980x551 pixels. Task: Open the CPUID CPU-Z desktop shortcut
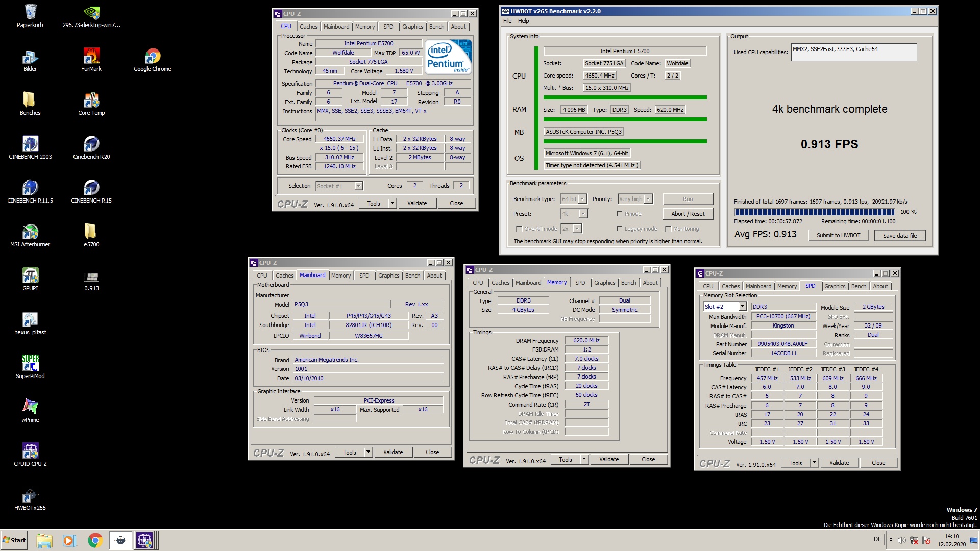[30, 454]
